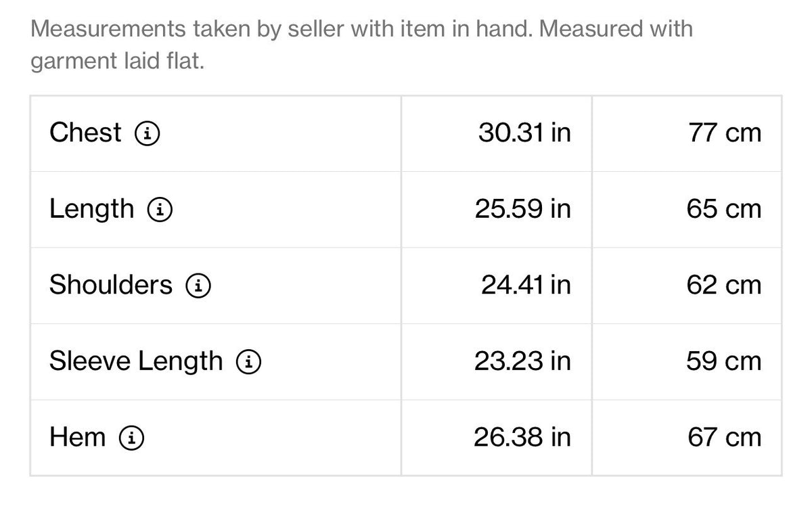Open the Sleeve Length info icon

coord(249,363)
